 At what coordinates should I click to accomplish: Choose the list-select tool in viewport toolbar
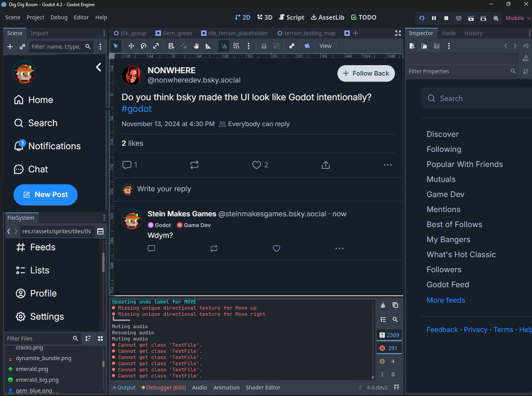coord(171,46)
